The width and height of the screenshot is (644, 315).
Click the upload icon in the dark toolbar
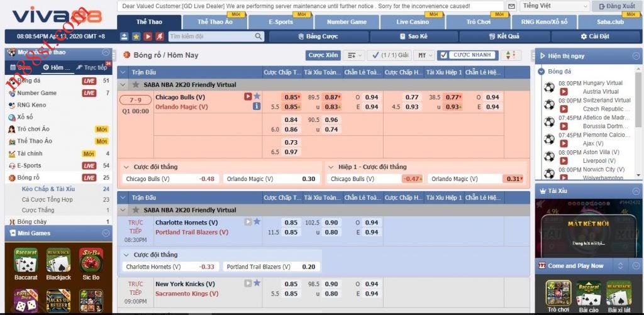point(125,36)
